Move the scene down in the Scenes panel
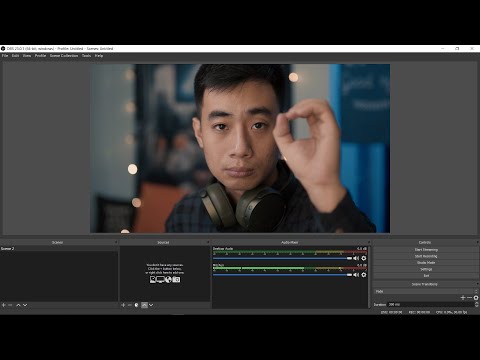Viewport: 480px width, 360px height. 25,305
